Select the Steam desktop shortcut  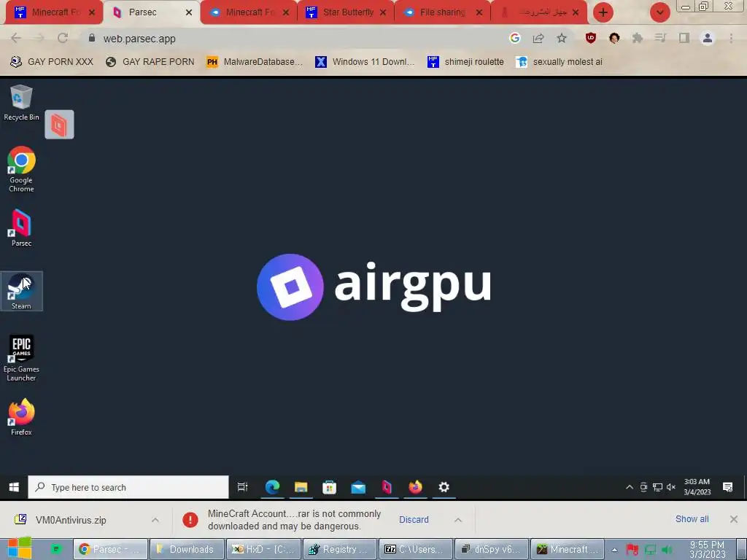[x=21, y=291]
